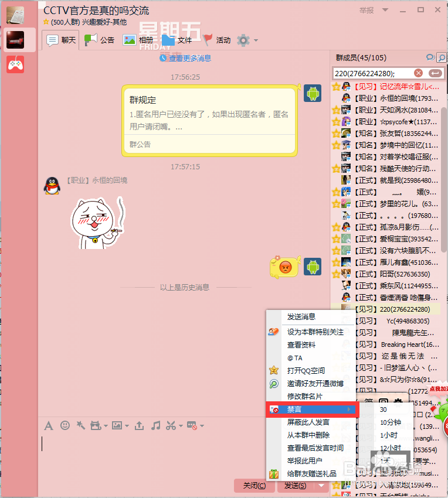Click the send picture icon

point(117,425)
